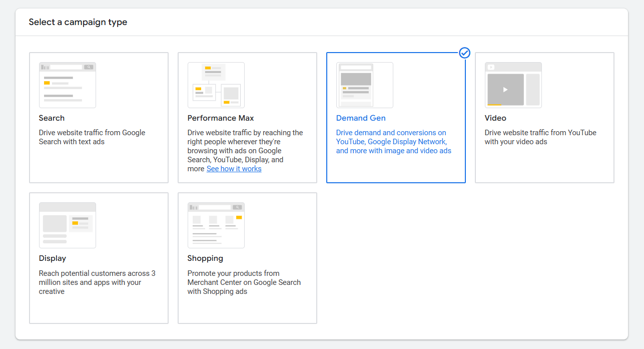Select the Search campaign type title

[x=52, y=118]
